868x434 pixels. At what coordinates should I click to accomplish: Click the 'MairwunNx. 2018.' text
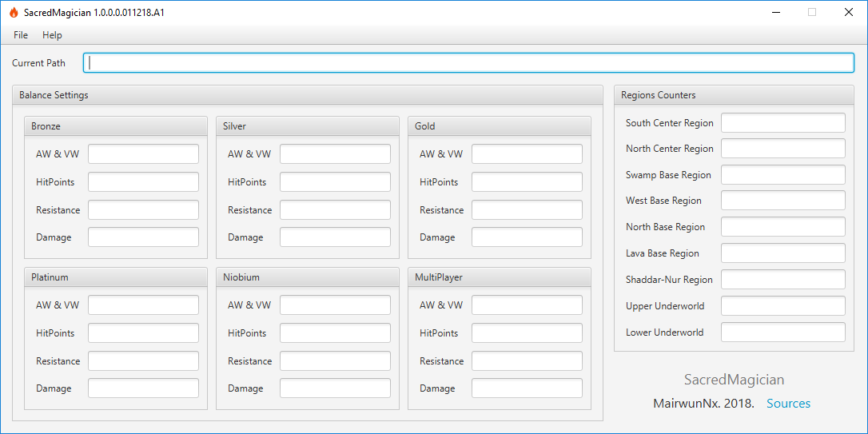coord(703,404)
